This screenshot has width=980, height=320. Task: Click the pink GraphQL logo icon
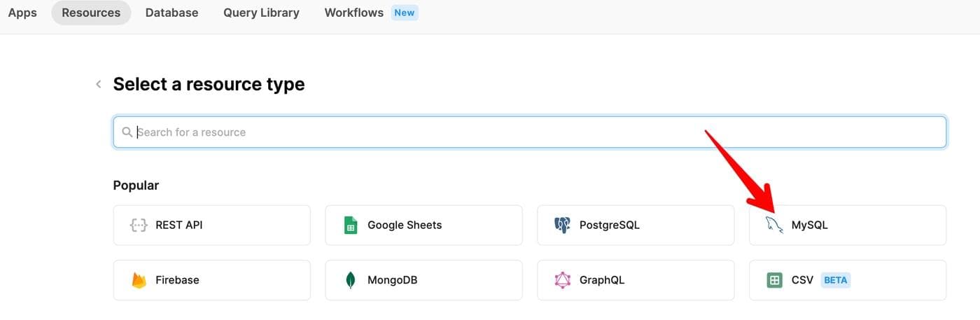(563, 280)
